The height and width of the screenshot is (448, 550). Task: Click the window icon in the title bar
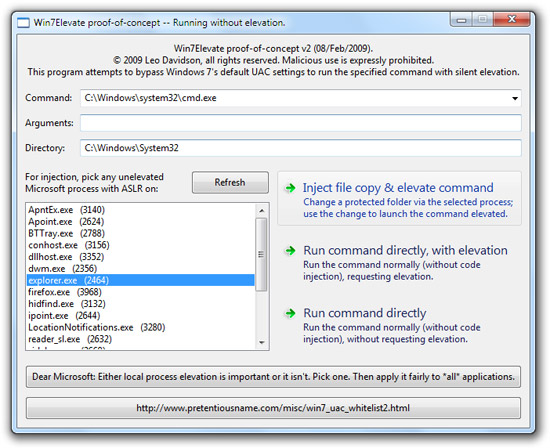[24, 23]
